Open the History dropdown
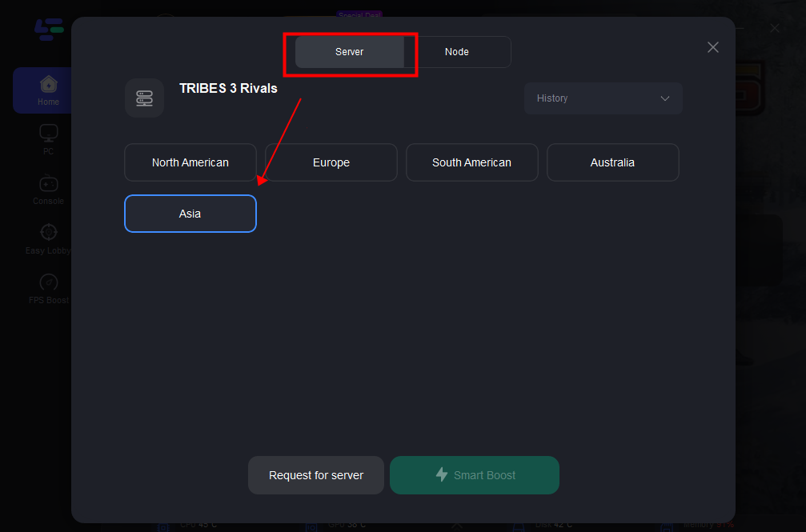 (603, 98)
